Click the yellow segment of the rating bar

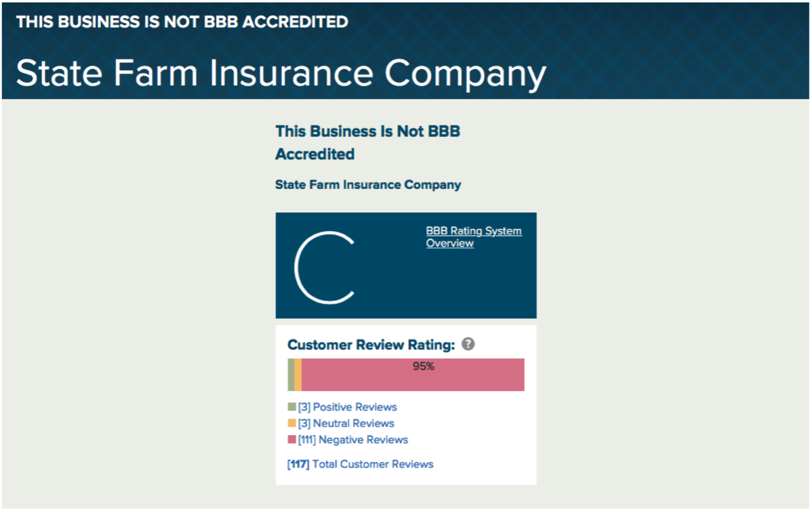pyautogui.click(x=298, y=375)
